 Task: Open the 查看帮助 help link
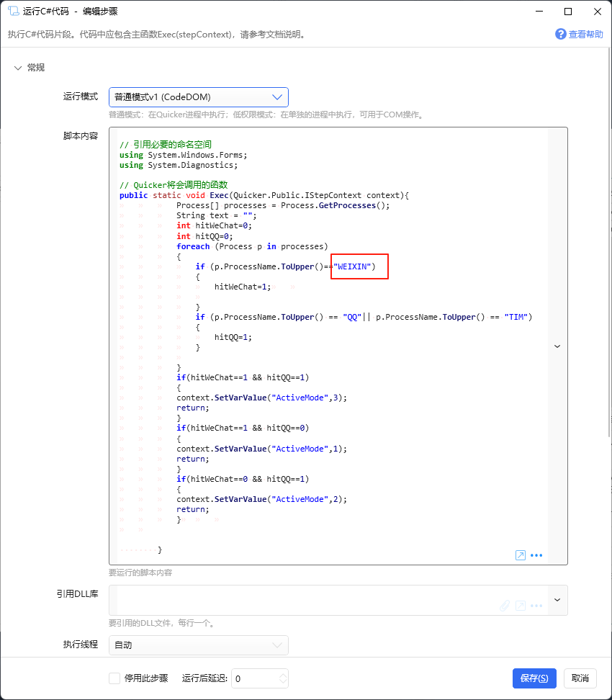pyautogui.click(x=585, y=35)
